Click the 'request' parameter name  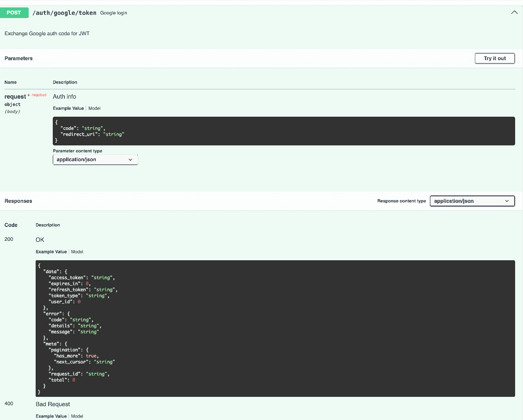click(15, 96)
